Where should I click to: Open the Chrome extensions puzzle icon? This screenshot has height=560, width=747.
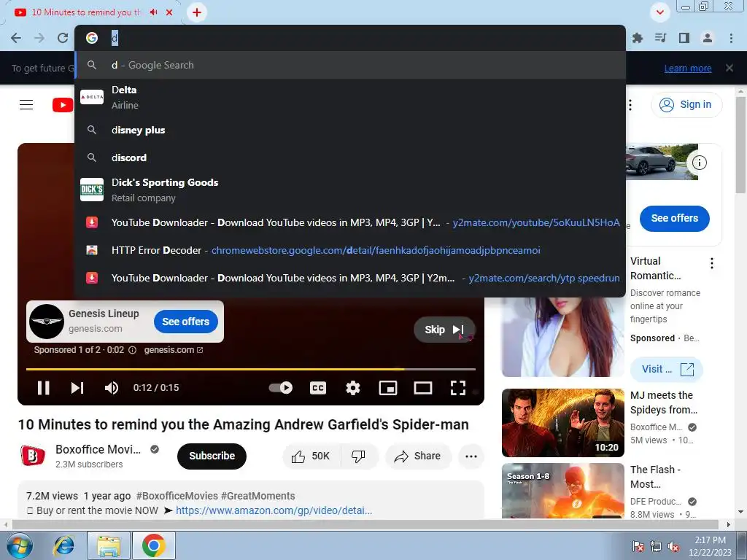(638, 38)
